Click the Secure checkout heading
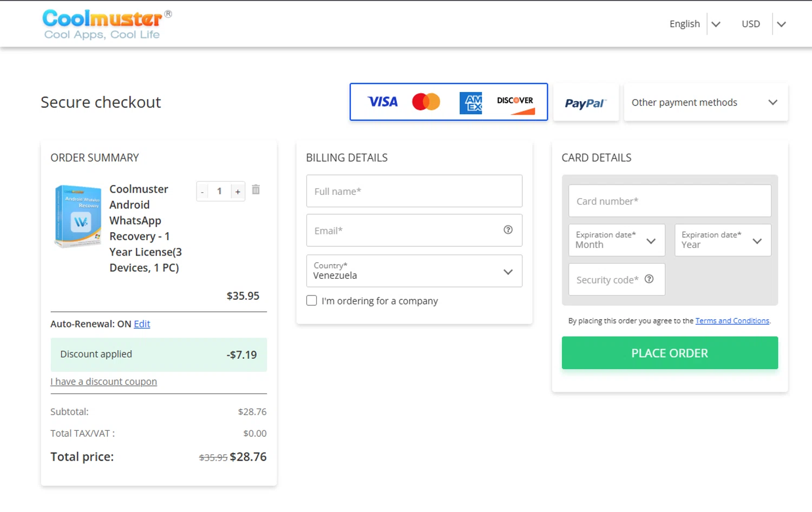This screenshot has width=812, height=512. click(x=101, y=102)
